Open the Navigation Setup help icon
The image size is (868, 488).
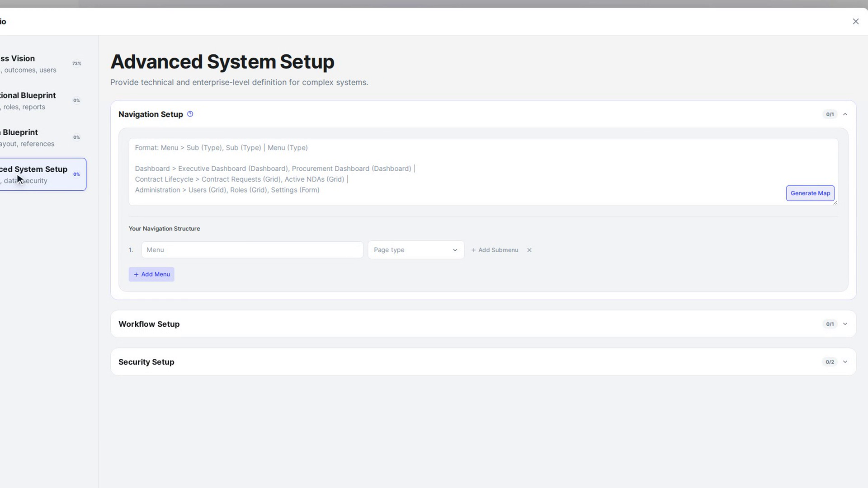[190, 114]
